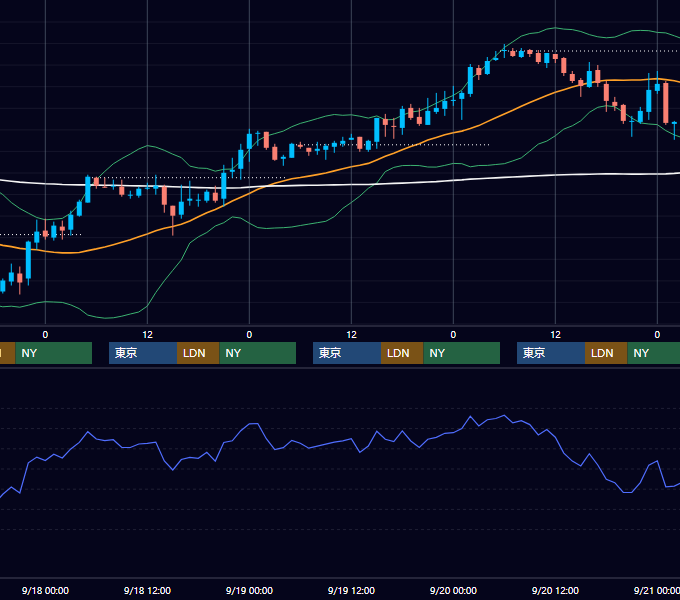
Task: Select the NY session block after 9/20 LDN
Action: pos(654,353)
